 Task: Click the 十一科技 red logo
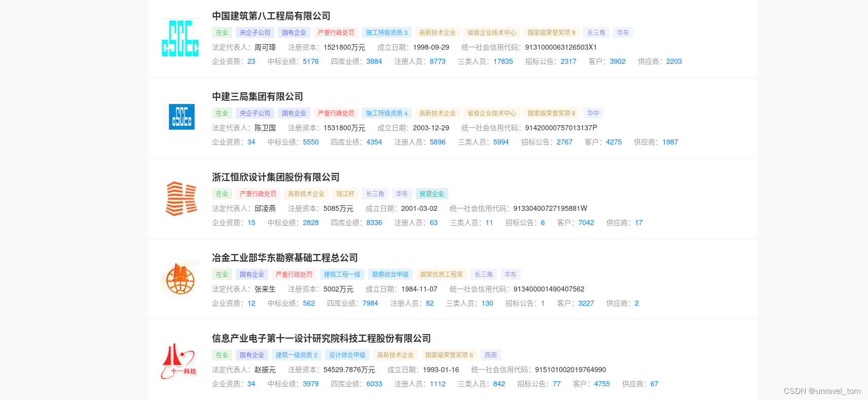tap(179, 361)
